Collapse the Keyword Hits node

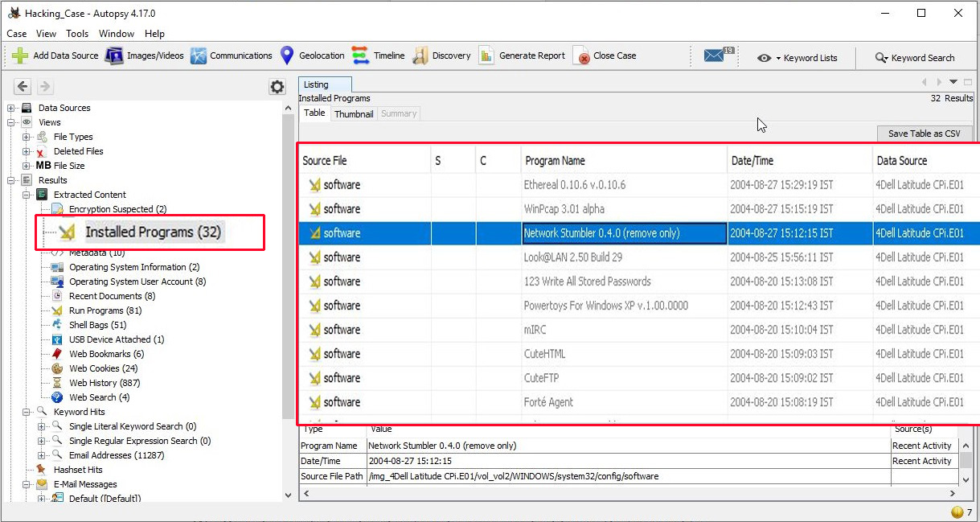(x=27, y=412)
